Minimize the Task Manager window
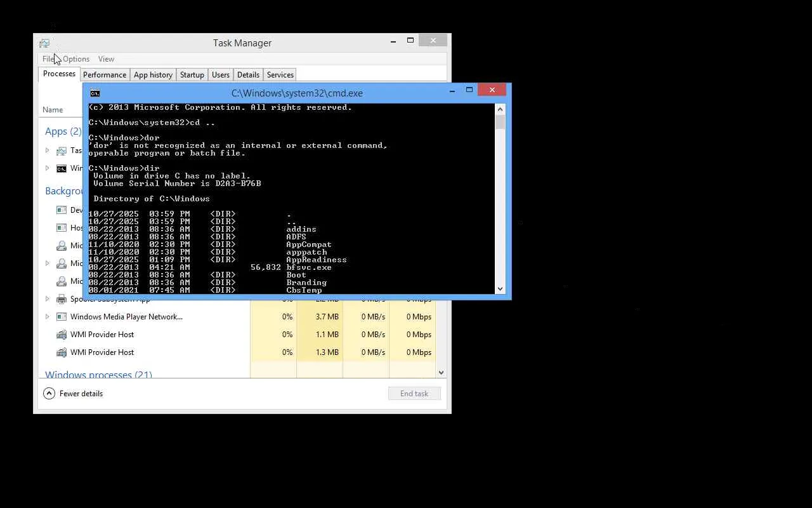The image size is (812, 508). pos(393,41)
